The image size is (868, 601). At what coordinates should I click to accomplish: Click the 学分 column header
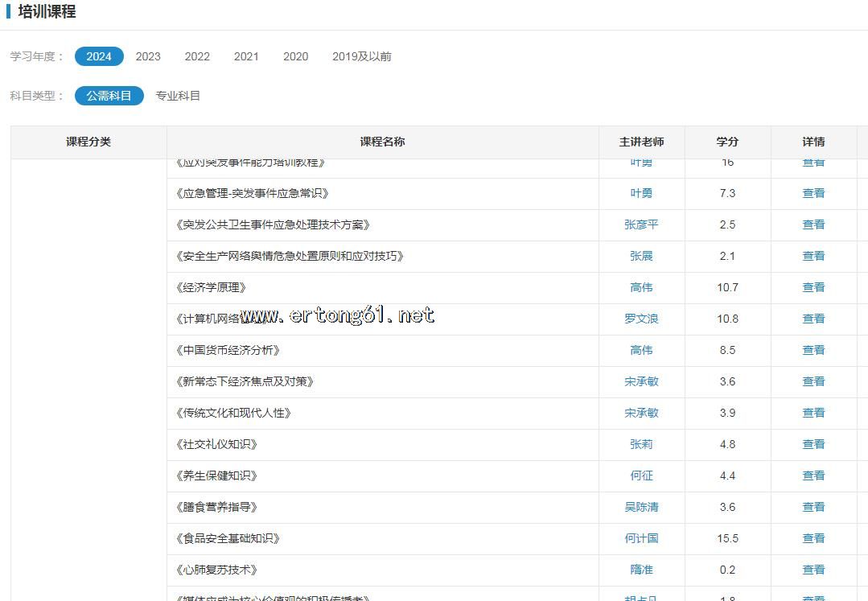[x=727, y=142]
